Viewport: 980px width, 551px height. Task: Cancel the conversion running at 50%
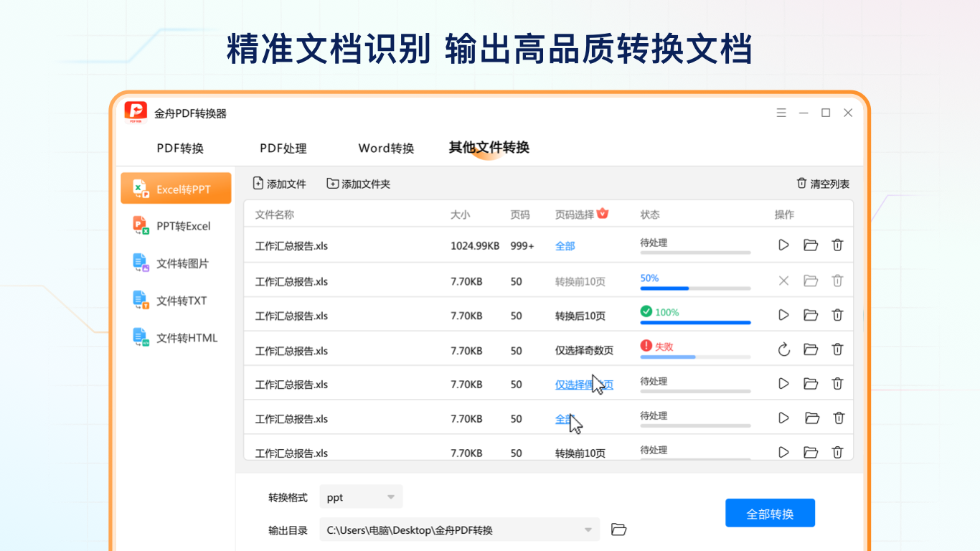point(783,281)
